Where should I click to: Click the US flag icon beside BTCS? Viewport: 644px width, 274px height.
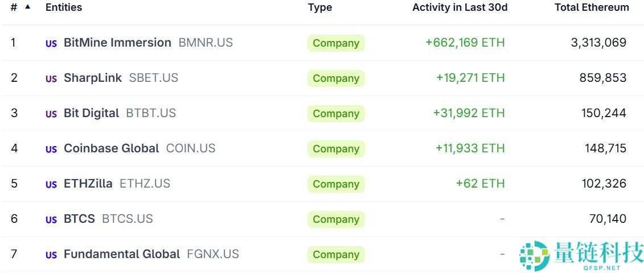pyautogui.click(x=51, y=220)
